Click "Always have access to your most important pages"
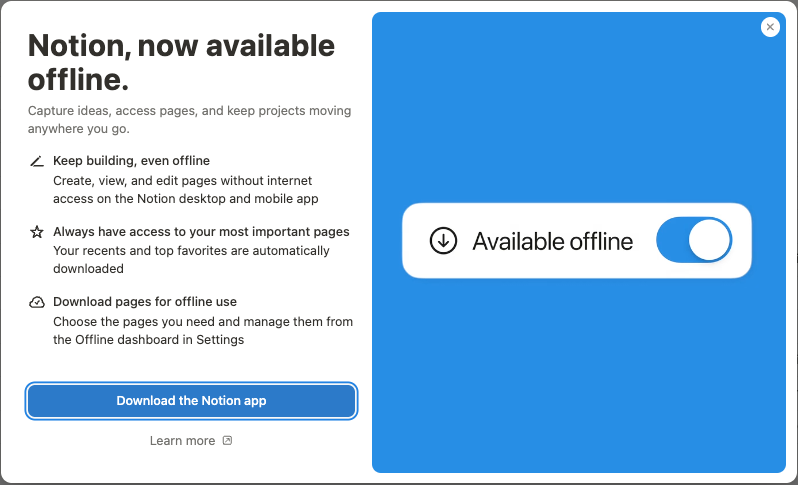This screenshot has width=798, height=485. [x=201, y=232]
